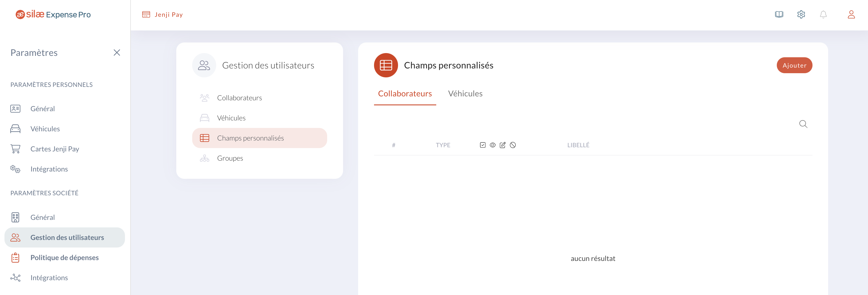Image resolution: width=868 pixels, height=295 pixels.
Task: Click the Ajouter button
Action: coord(794,65)
